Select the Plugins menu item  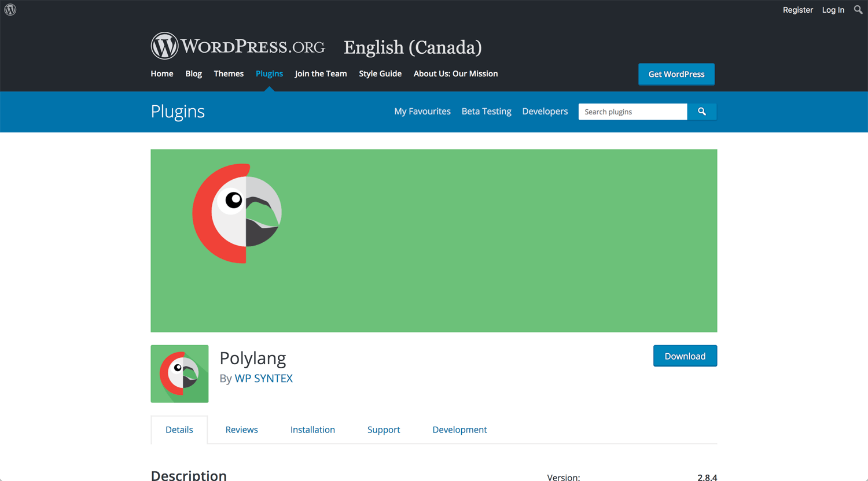[269, 73]
